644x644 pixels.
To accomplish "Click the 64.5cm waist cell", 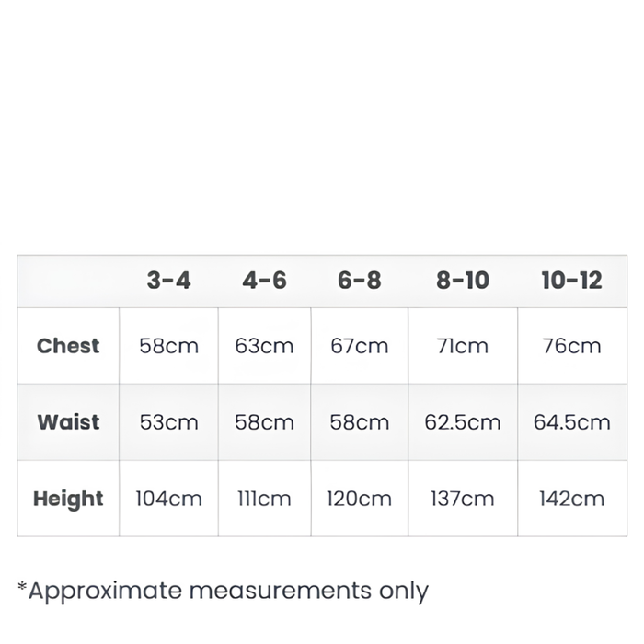I will pyautogui.click(x=572, y=422).
